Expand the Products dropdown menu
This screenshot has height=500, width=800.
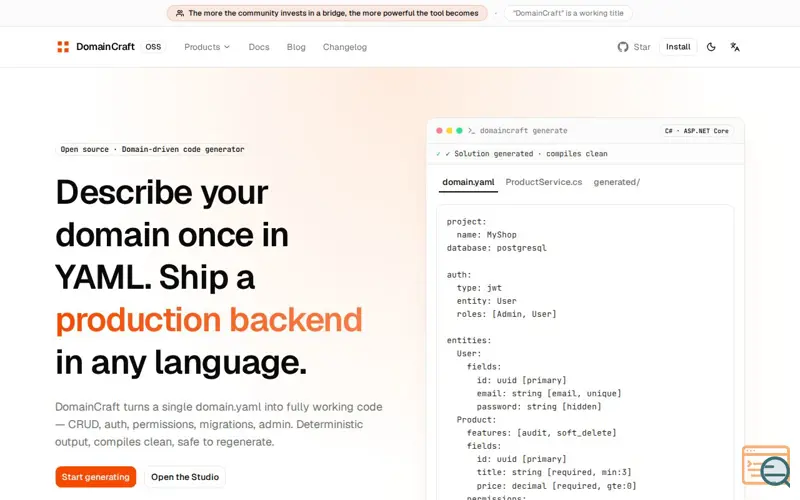click(x=207, y=47)
